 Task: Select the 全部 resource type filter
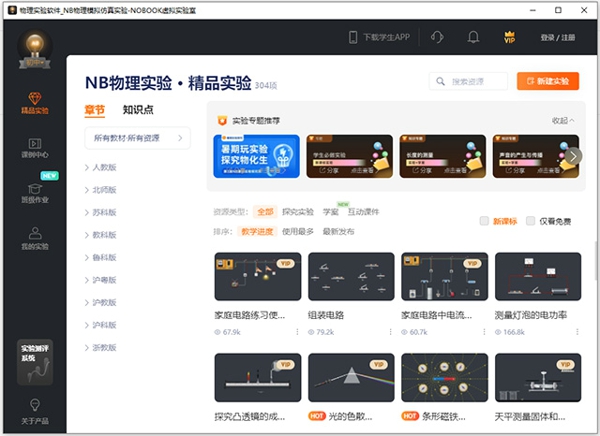pos(265,212)
